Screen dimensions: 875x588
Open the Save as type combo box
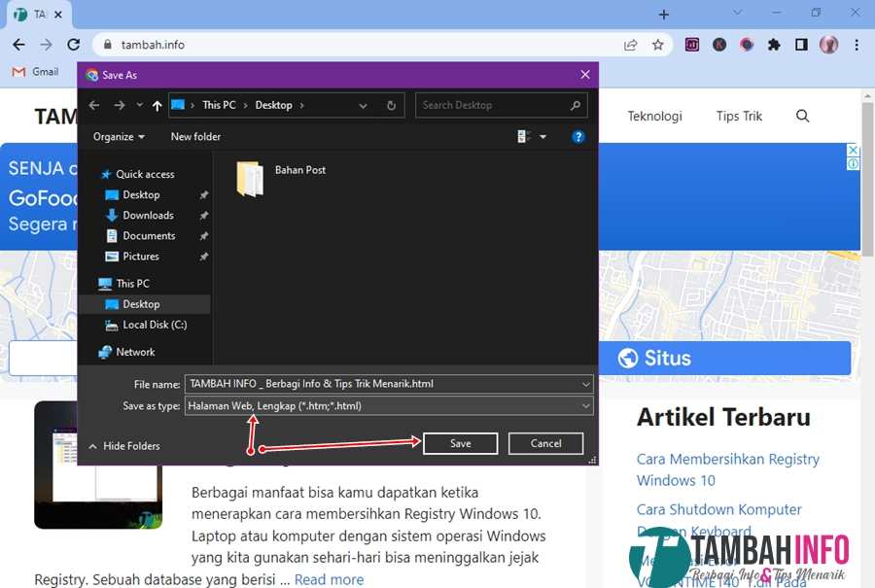coord(388,405)
